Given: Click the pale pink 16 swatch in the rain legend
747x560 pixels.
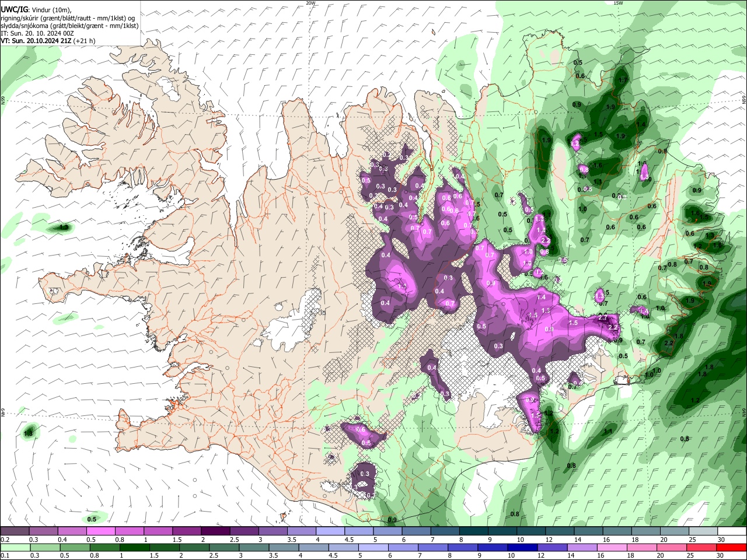Looking at the screenshot, I should 612,548.
